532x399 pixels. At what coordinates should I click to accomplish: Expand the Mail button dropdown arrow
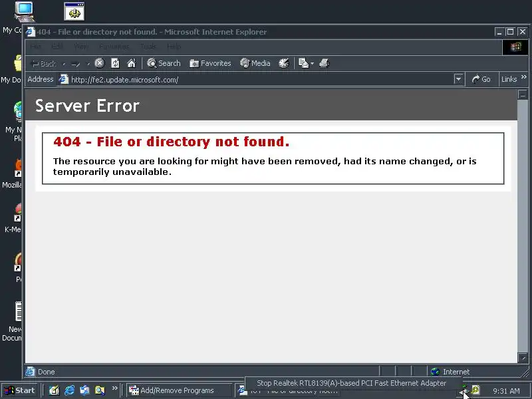(x=312, y=63)
